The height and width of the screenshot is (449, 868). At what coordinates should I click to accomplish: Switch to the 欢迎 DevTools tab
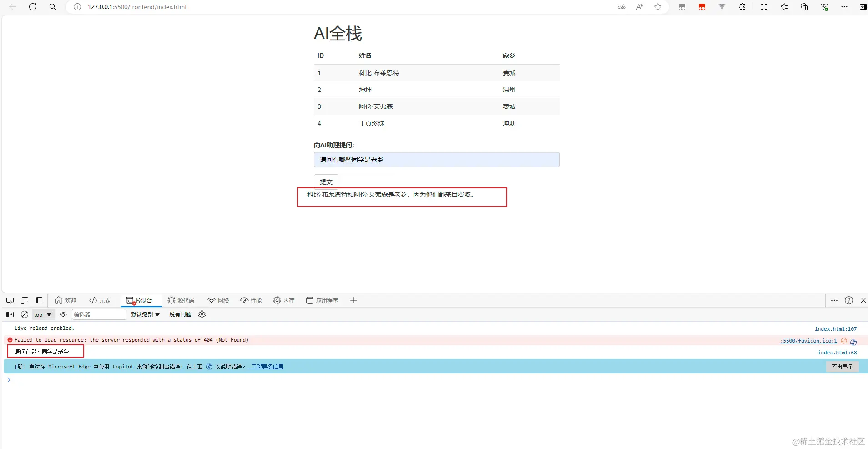tap(66, 300)
